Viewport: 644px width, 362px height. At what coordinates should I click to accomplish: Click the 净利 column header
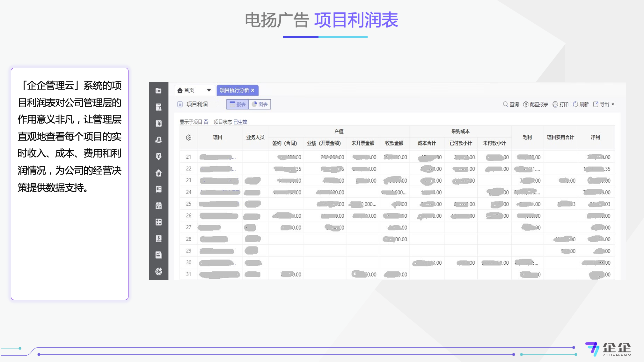tap(595, 137)
